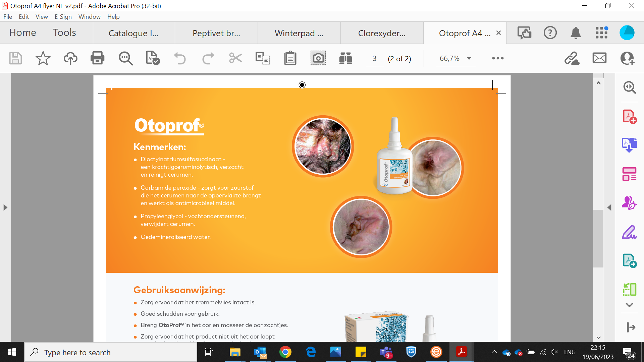Click the Print file icon
Image resolution: width=644 pixels, height=362 pixels.
(x=97, y=58)
